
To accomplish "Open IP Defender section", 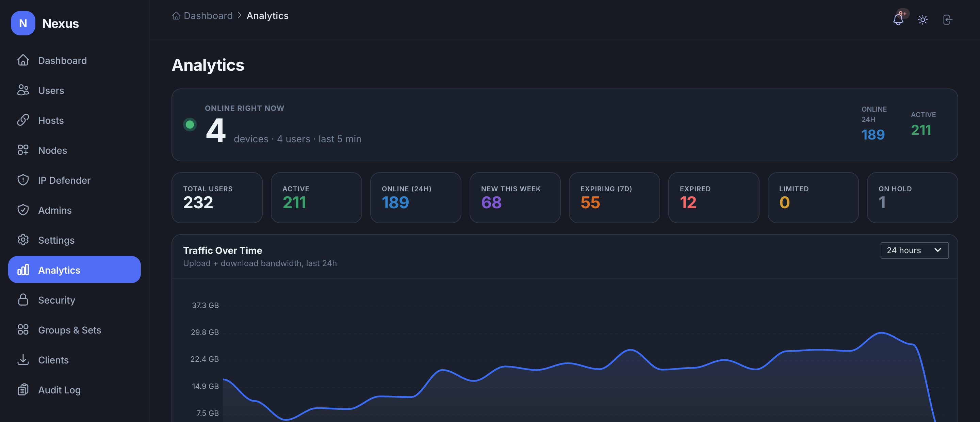I will point(74,180).
